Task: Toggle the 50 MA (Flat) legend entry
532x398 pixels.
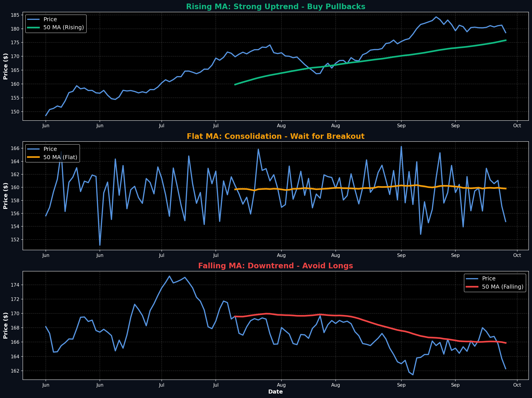Action: click(60, 157)
